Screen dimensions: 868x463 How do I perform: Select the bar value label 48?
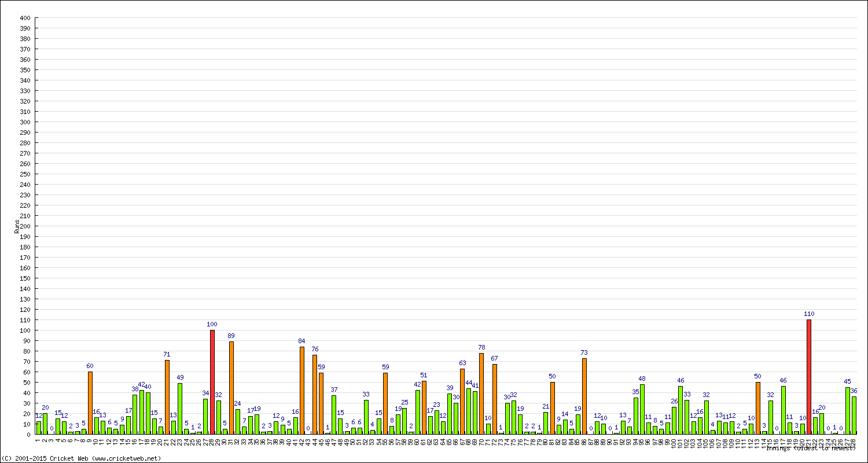[642, 379]
